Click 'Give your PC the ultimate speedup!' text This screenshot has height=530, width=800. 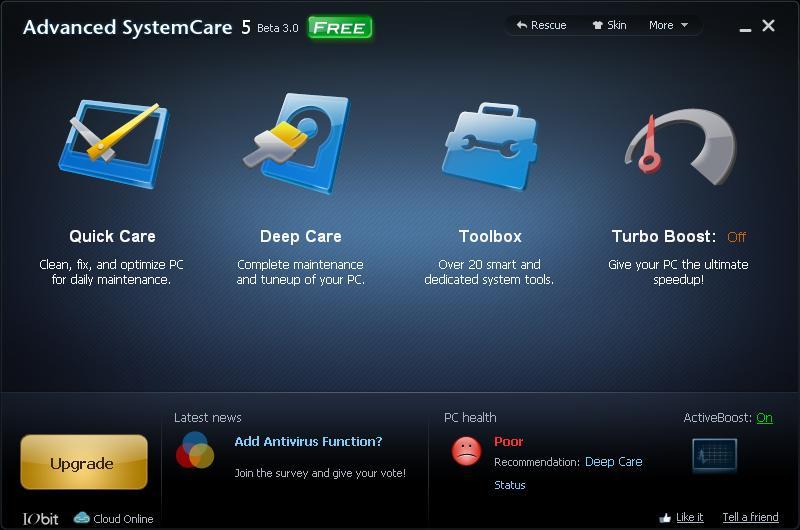click(678, 272)
